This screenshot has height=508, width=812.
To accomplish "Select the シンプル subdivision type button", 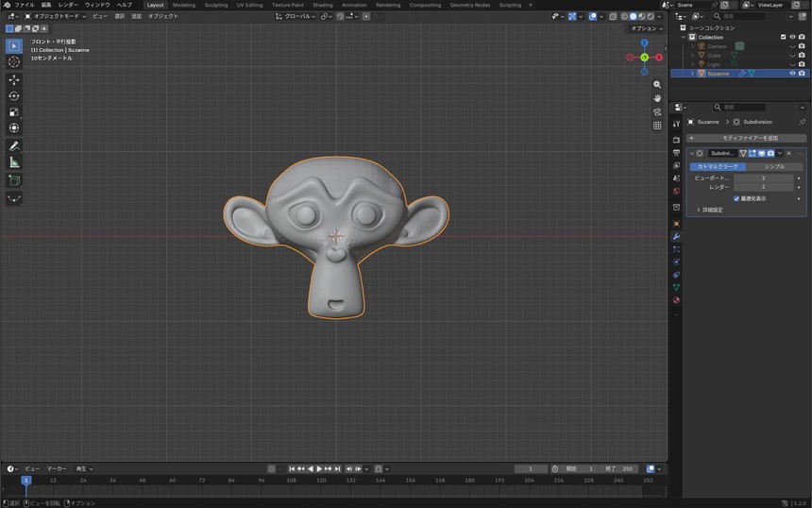I will pos(774,167).
